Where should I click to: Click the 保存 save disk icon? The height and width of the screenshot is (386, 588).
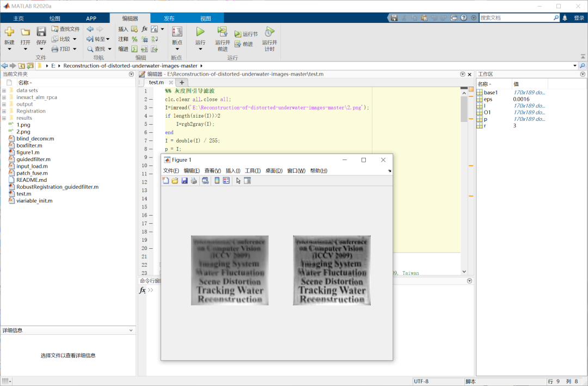[x=41, y=32]
